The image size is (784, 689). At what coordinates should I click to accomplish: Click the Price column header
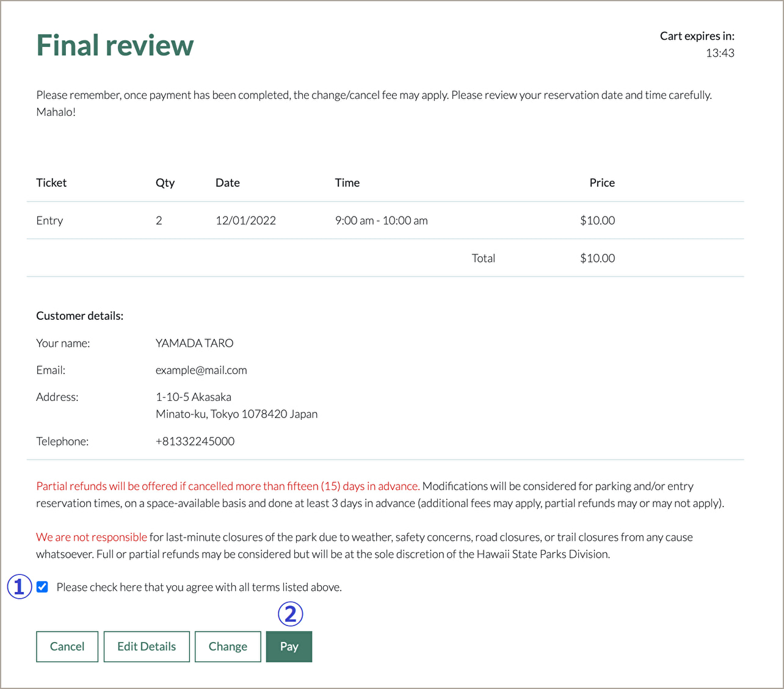pyautogui.click(x=602, y=182)
